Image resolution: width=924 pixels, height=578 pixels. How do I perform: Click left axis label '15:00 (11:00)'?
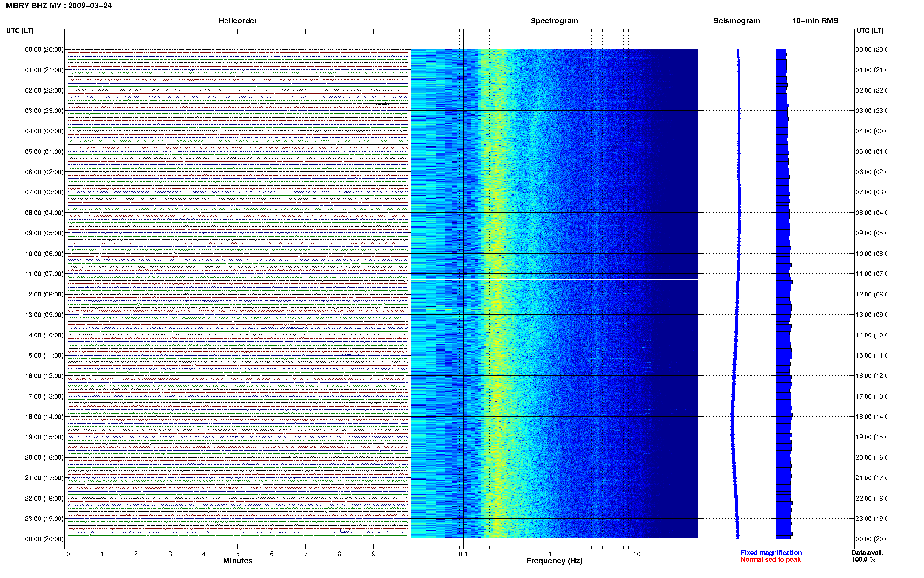pos(44,355)
